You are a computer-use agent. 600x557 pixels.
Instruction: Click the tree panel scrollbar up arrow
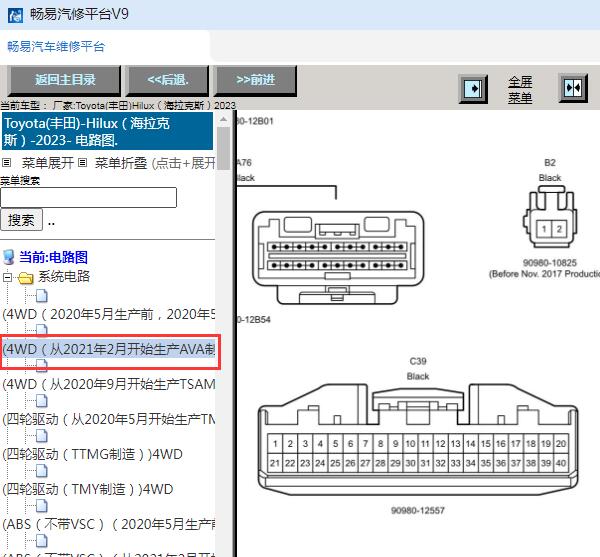tap(223, 120)
